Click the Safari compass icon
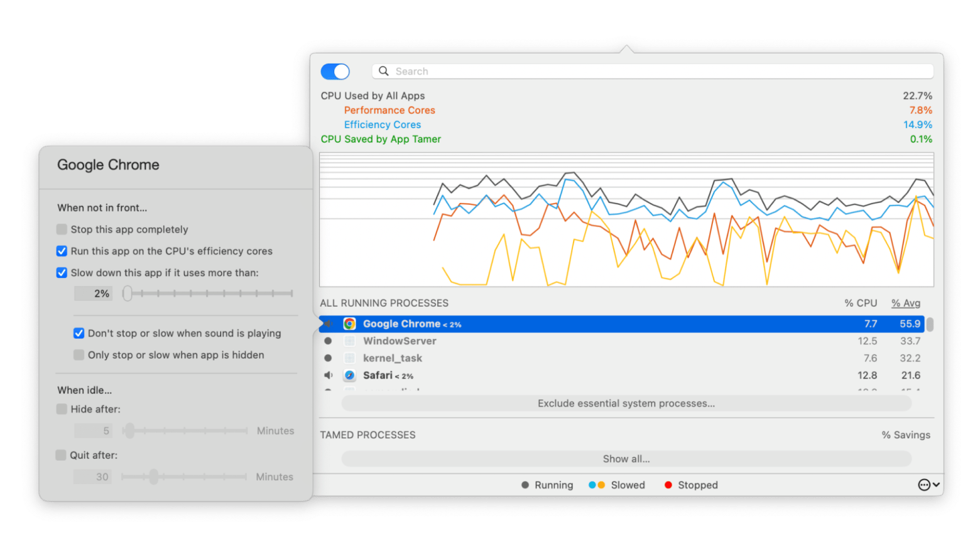The height and width of the screenshot is (552, 980). click(350, 375)
